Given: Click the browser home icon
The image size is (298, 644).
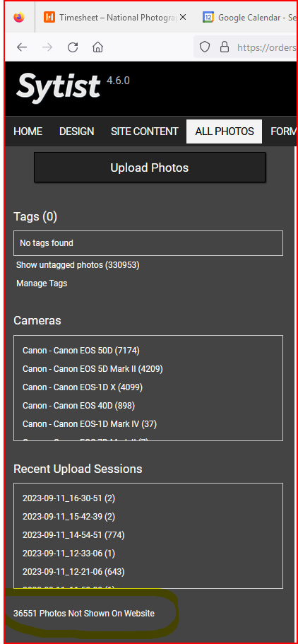Looking at the screenshot, I should point(97,47).
